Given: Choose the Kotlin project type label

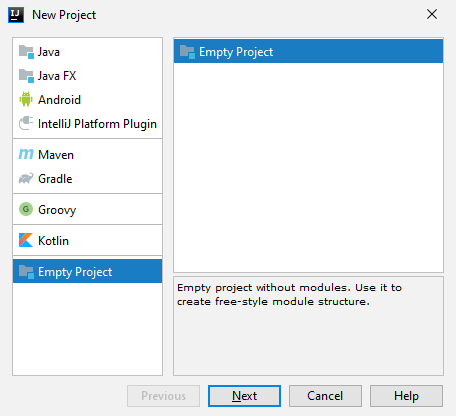Looking at the screenshot, I should pyautogui.click(x=53, y=241).
